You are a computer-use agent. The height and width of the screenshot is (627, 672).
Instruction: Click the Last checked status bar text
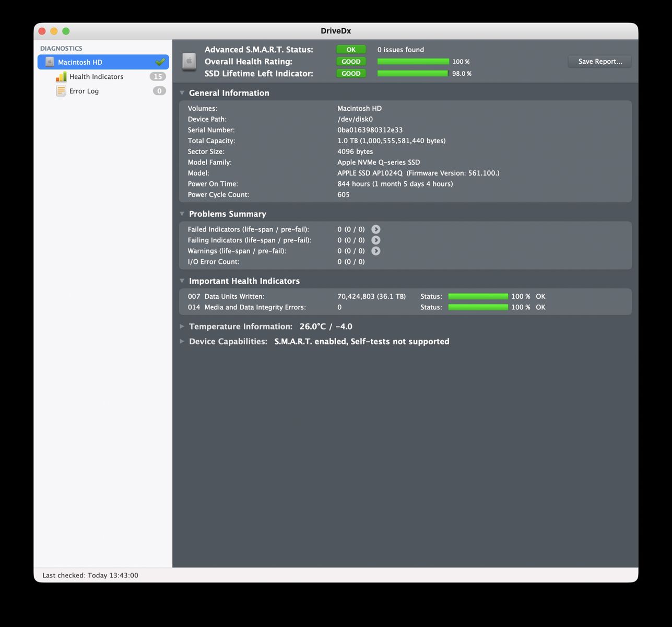pyautogui.click(x=90, y=575)
